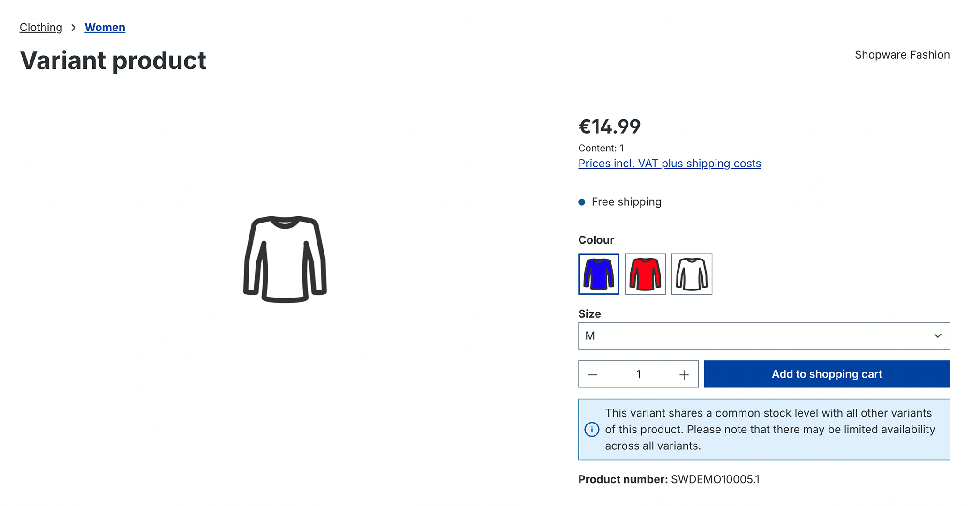The height and width of the screenshot is (506, 980).
Task: Click the info icon in stock notice
Action: pyautogui.click(x=592, y=429)
